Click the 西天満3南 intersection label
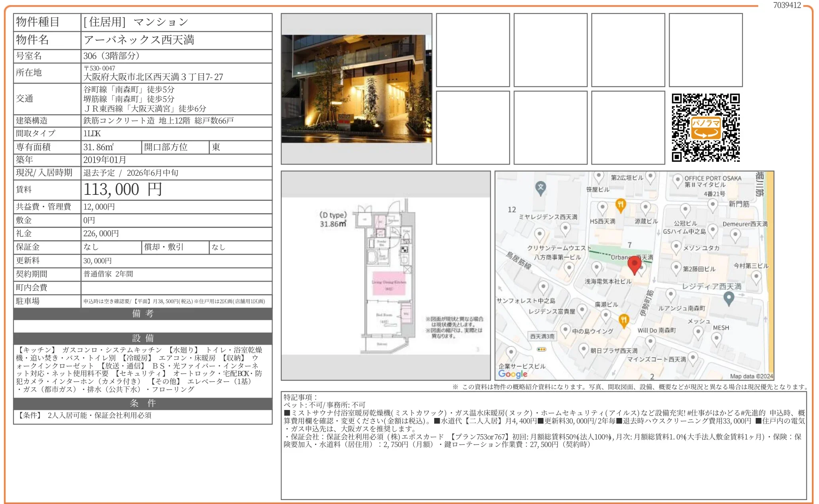 pyautogui.click(x=542, y=336)
